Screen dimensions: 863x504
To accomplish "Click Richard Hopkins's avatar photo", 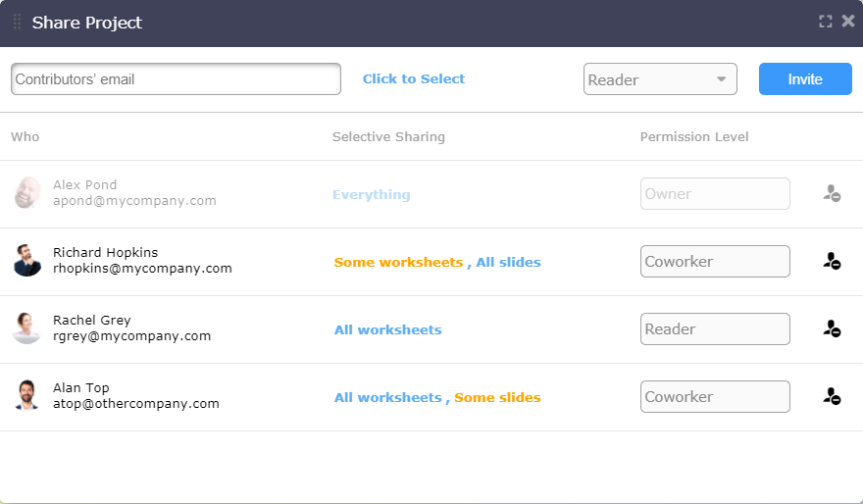I will [27, 260].
